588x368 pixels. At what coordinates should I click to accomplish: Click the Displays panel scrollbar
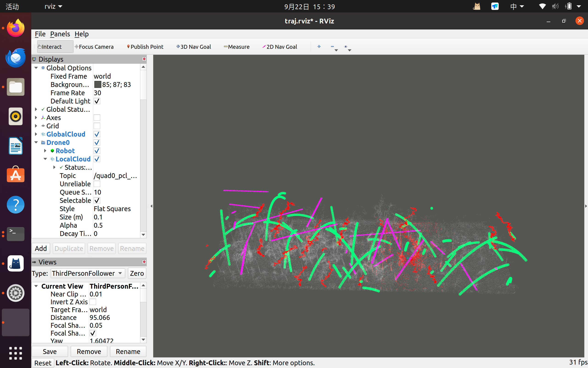(143, 85)
